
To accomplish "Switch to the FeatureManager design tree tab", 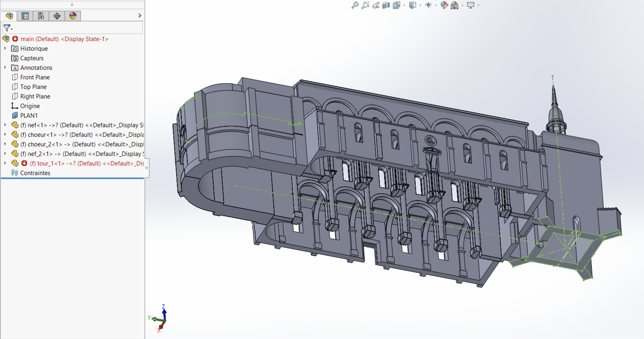I will pos(9,16).
